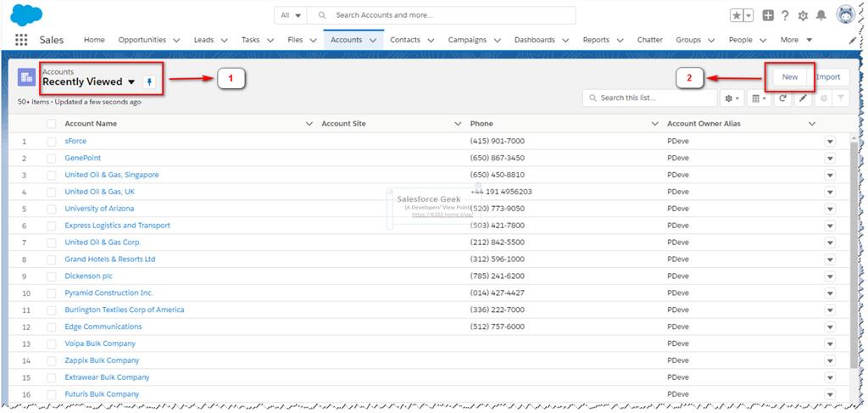
Task: Open the Groups tab
Action: [x=688, y=40]
